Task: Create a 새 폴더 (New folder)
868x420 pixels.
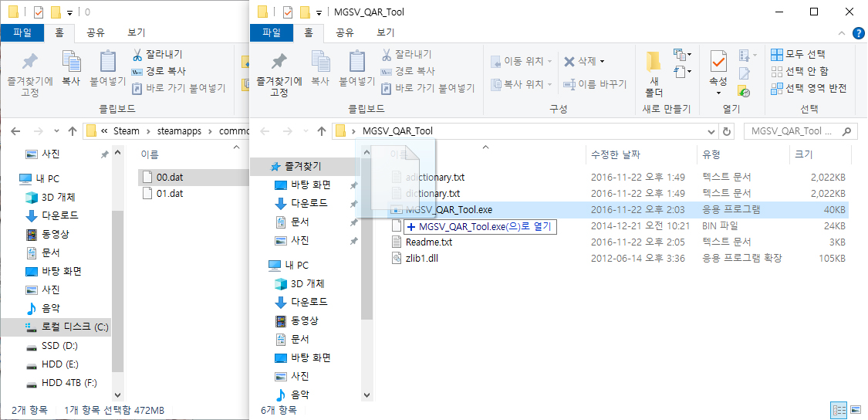Action: (654, 74)
